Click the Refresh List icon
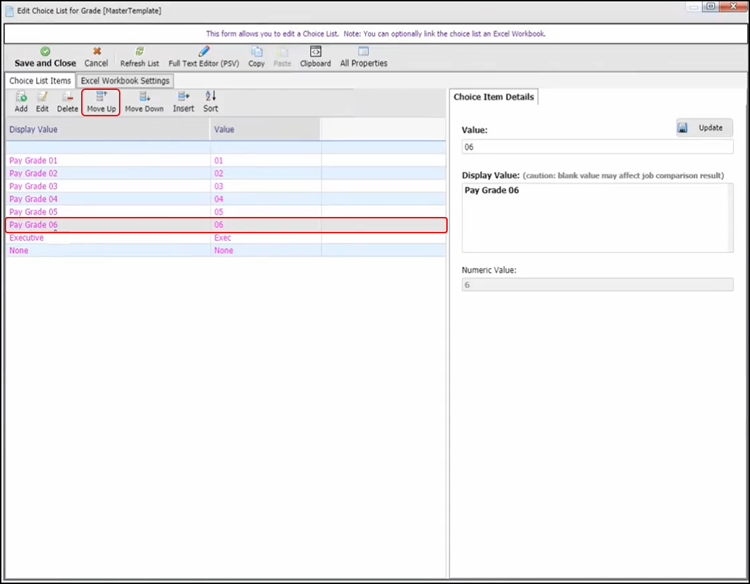The height and width of the screenshot is (584, 750). [139, 51]
